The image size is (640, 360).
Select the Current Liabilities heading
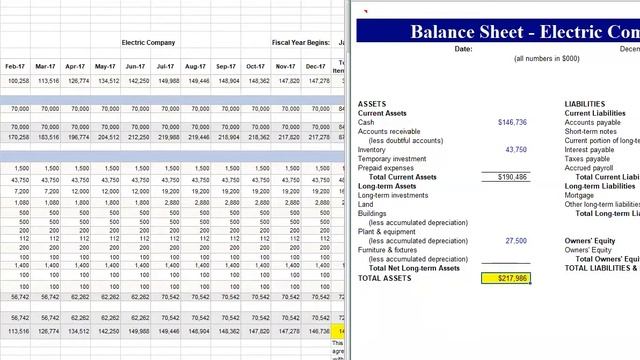pyautogui.click(x=595, y=113)
